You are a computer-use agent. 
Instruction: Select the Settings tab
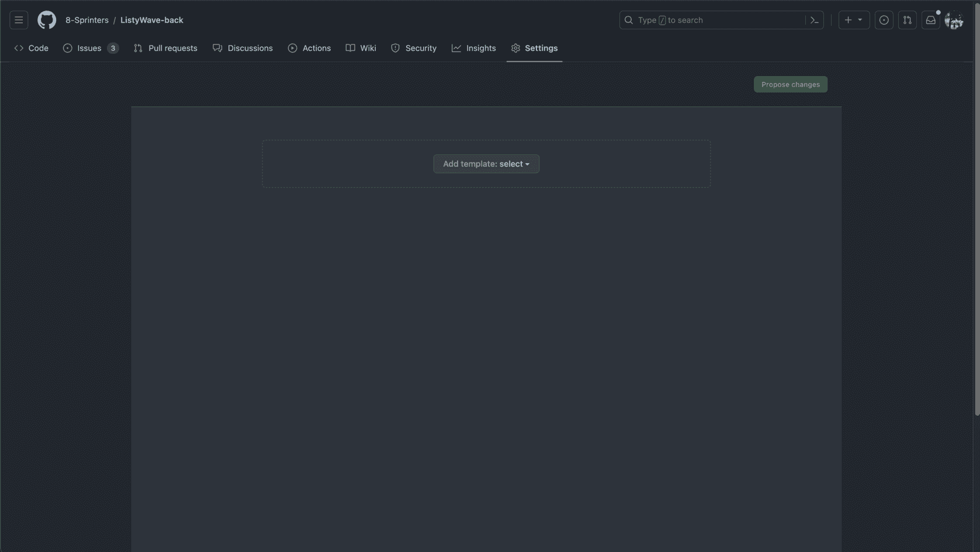coord(534,48)
